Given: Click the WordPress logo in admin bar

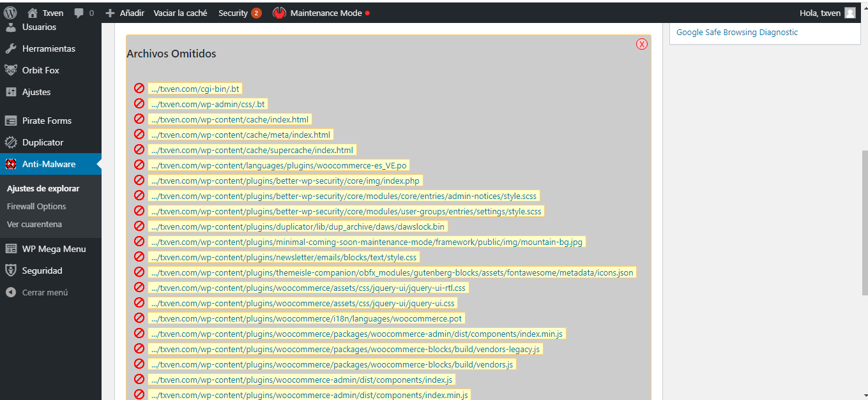Looking at the screenshot, I should click(10, 13).
